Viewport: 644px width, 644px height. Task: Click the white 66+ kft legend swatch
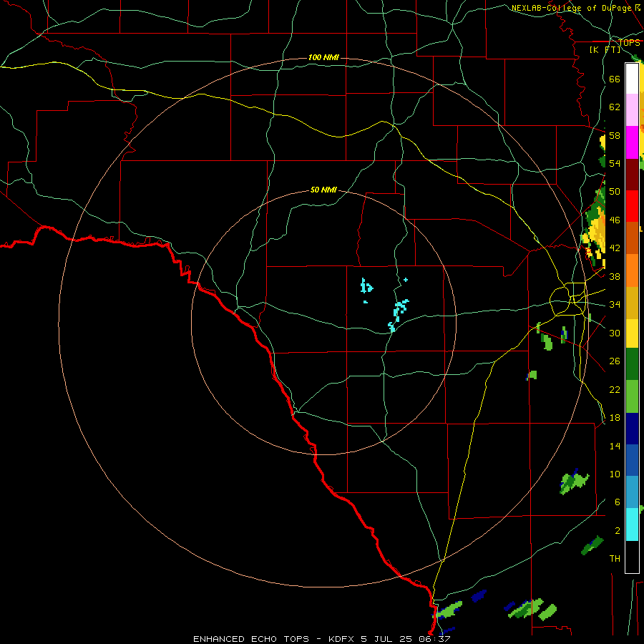pyautogui.click(x=632, y=79)
